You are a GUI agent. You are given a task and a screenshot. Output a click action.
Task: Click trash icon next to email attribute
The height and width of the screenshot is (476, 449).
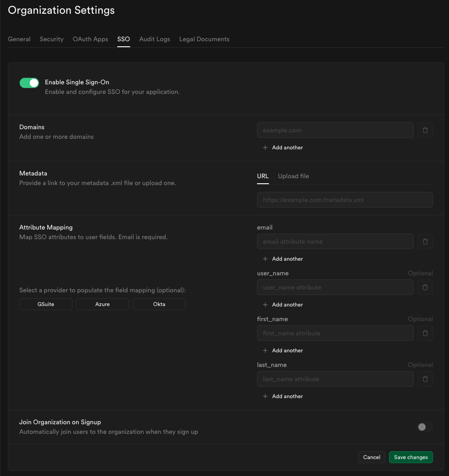pos(425,241)
